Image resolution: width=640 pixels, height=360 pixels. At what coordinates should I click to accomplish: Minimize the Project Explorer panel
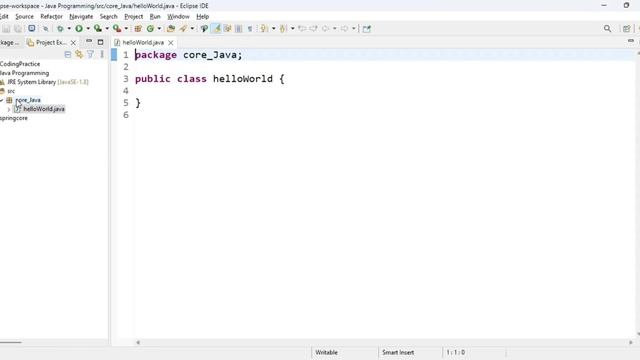tap(89, 42)
